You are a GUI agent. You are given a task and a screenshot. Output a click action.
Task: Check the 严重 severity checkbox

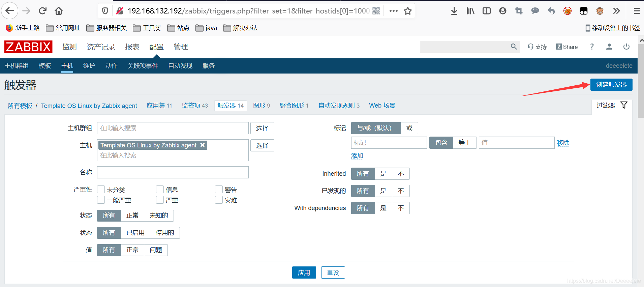tap(160, 200)
